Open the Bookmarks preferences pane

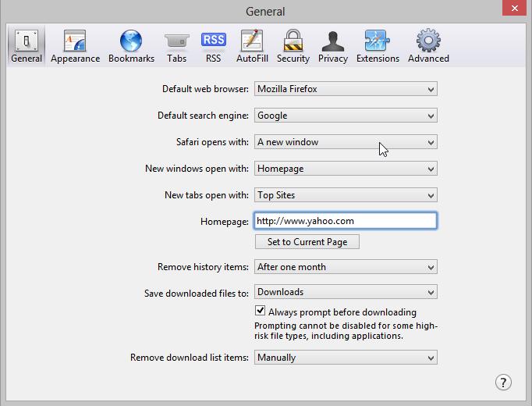click(x=131, y=46)
